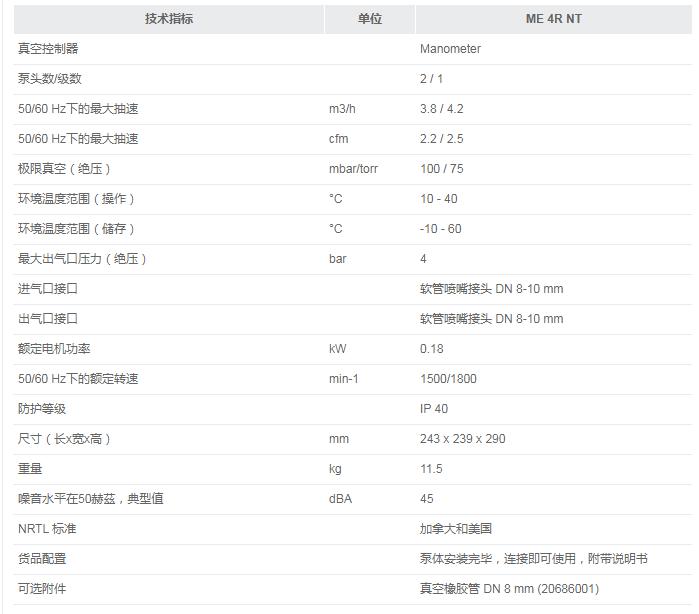Click the kg unit cell

click(335, 469)
